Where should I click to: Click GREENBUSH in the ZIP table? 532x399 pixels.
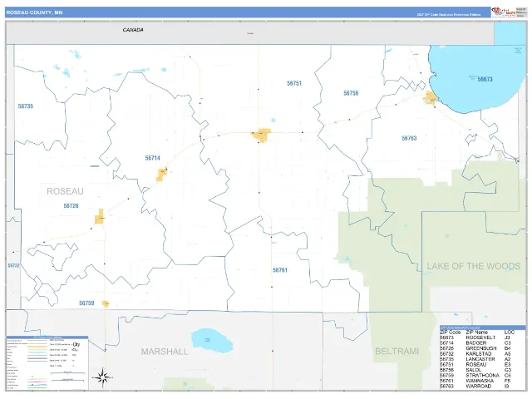[x=481, y=348]
